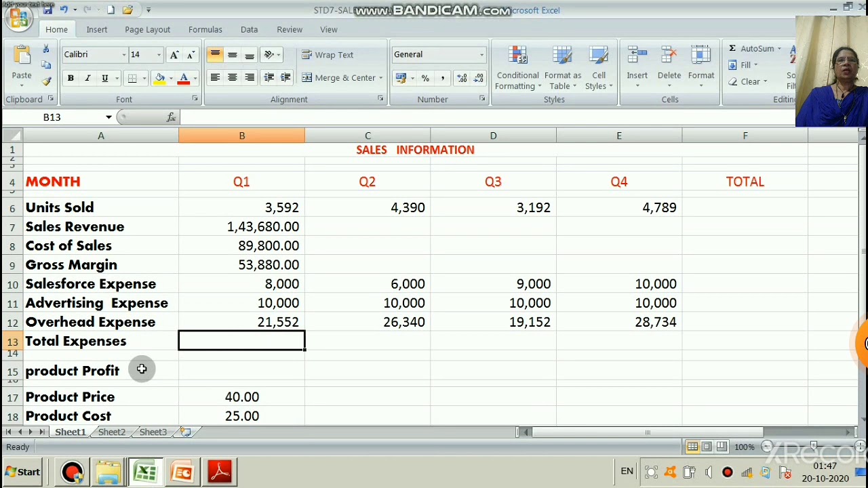Click the Fill button in Editing group
The height and width of the screenshot is (488, 868).
(743, 65)
